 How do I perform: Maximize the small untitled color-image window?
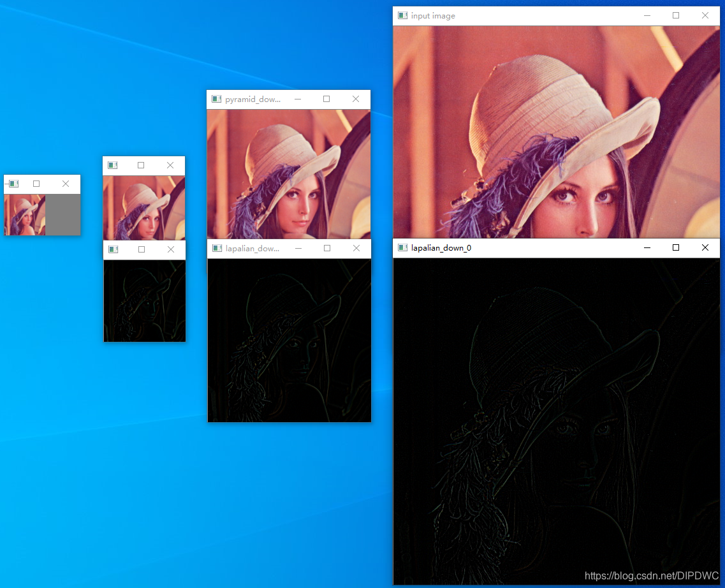tap(141, 165)
